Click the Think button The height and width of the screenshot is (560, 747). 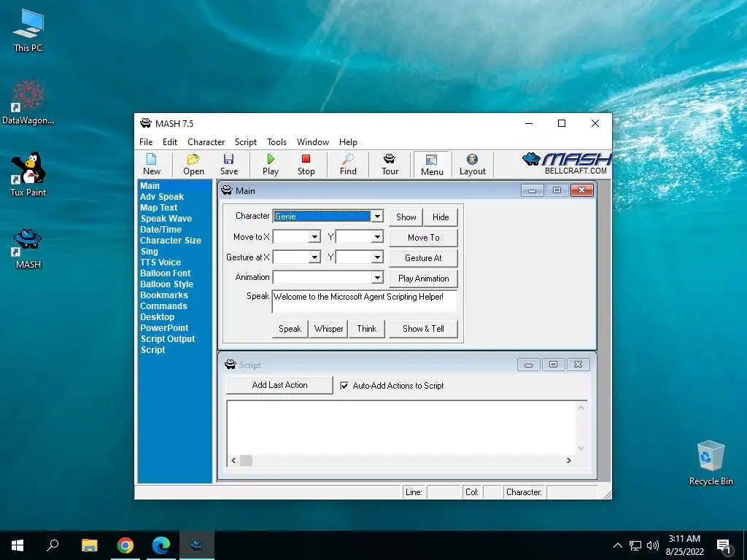pos(366,329)
